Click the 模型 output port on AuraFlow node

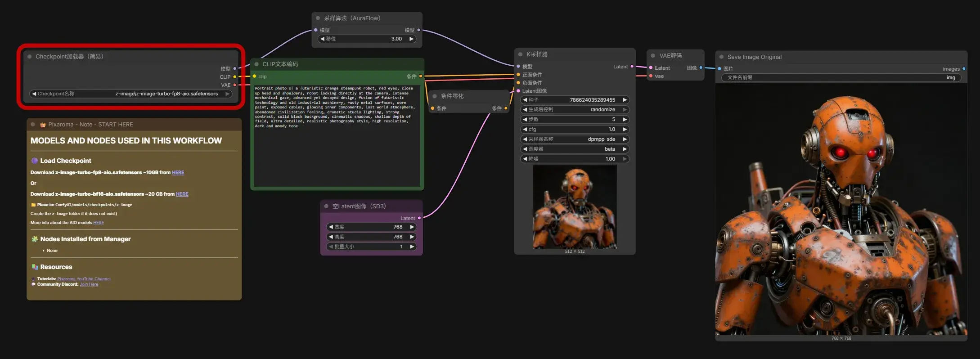(418, 30)
